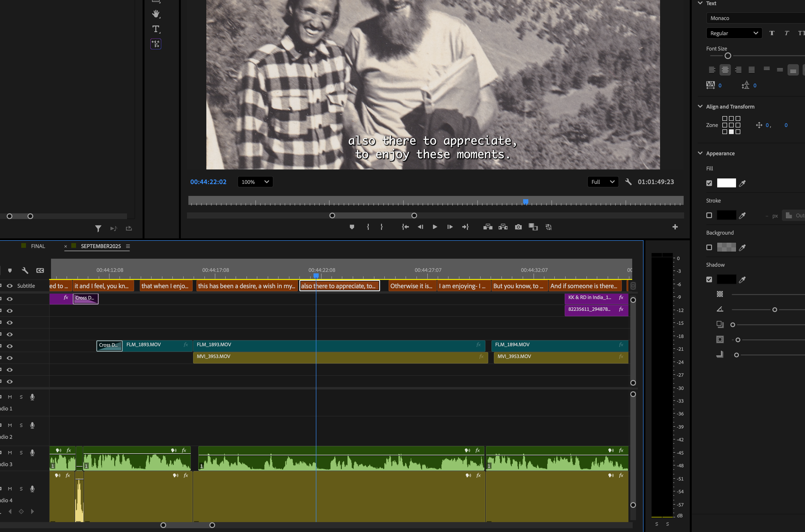Enable the Stroke checkbox
This screenshot has width=805, height=532.
pyautogui.click(x=709, y=215)
